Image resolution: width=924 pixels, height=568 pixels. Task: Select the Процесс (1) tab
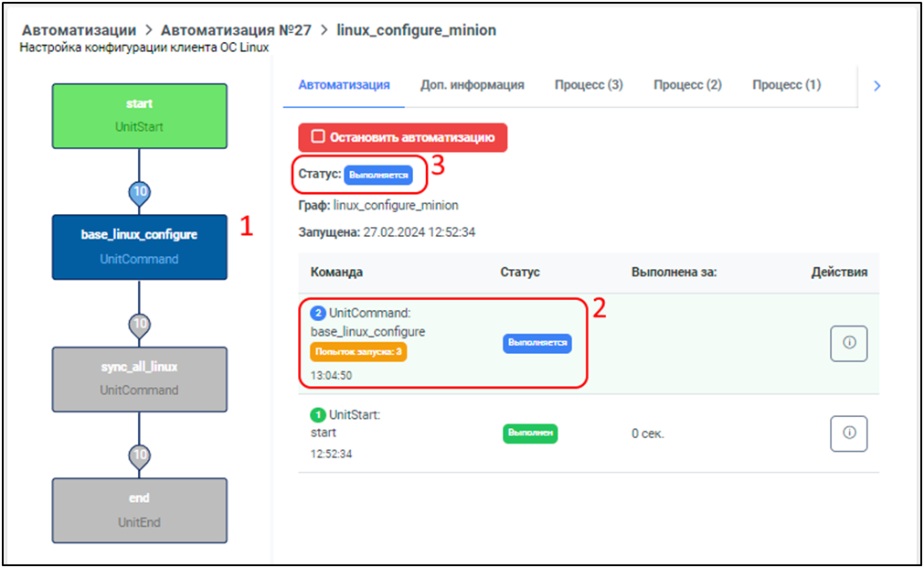pos(786,85)
